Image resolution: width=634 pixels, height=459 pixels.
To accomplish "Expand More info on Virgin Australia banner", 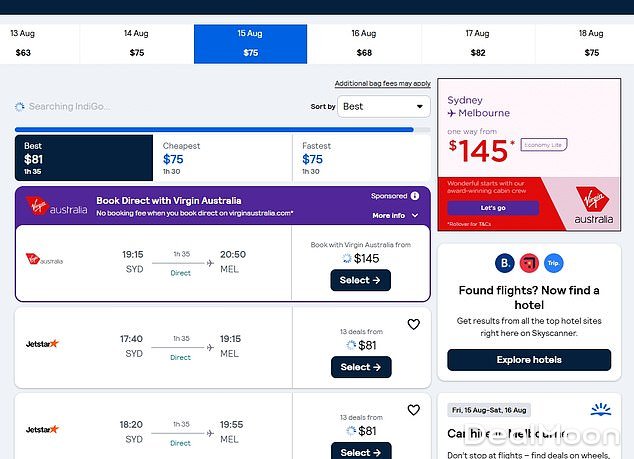I will 393,215.
